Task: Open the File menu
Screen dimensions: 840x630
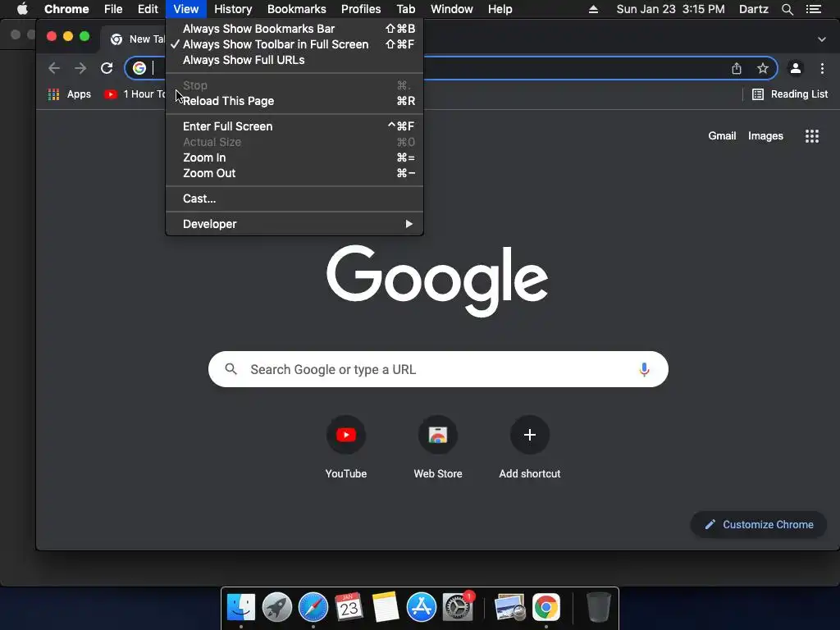Action: 113,9
